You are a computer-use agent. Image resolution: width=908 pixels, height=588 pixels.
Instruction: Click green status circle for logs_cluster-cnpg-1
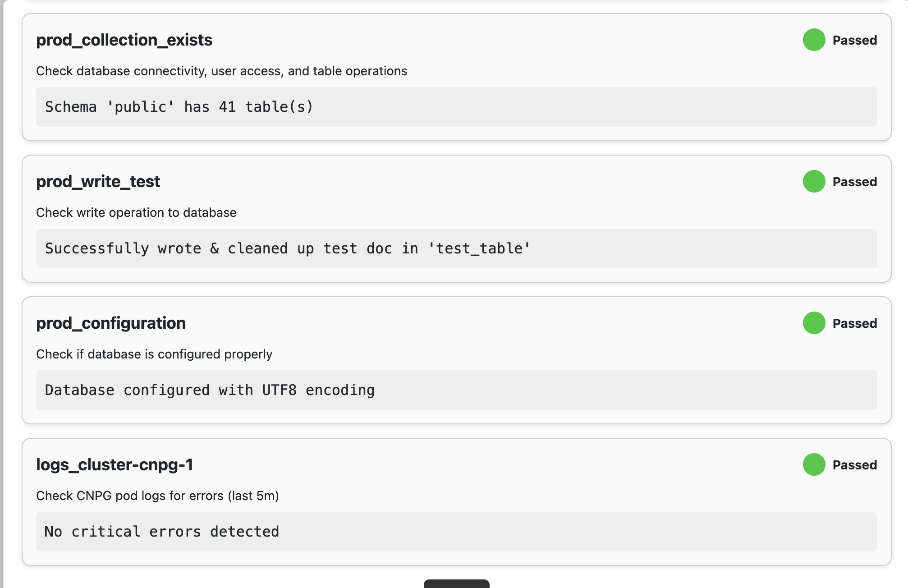pyautogui.click(x=814, y=465)
